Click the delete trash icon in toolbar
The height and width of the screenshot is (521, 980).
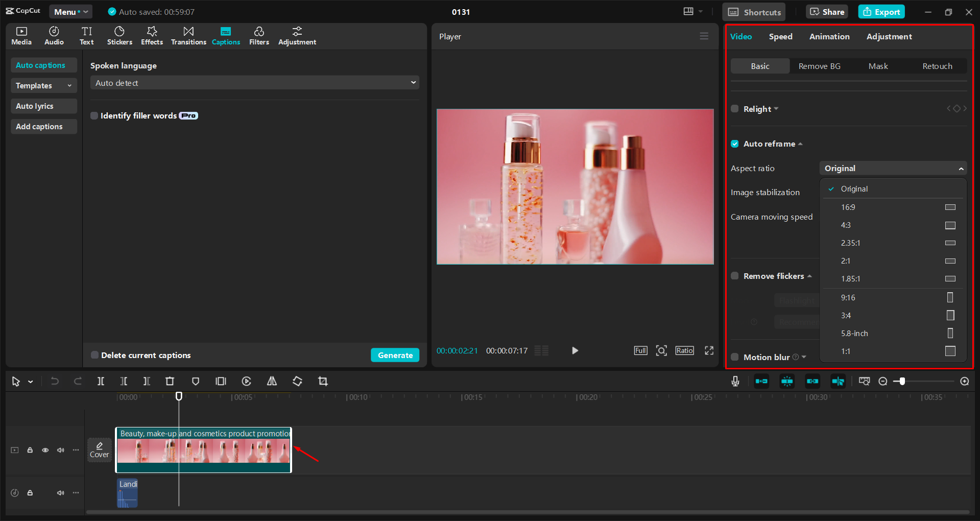click(x=170, y=381)
